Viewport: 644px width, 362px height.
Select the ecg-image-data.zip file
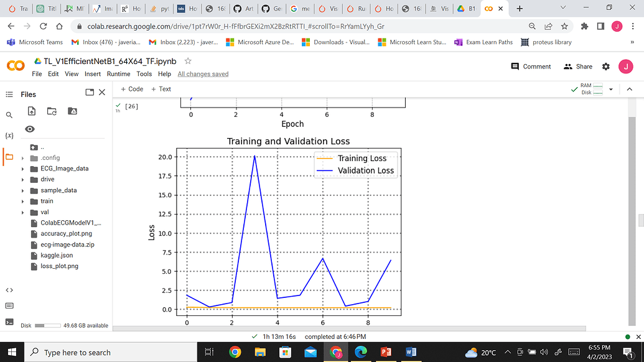(x=67, y=244)
